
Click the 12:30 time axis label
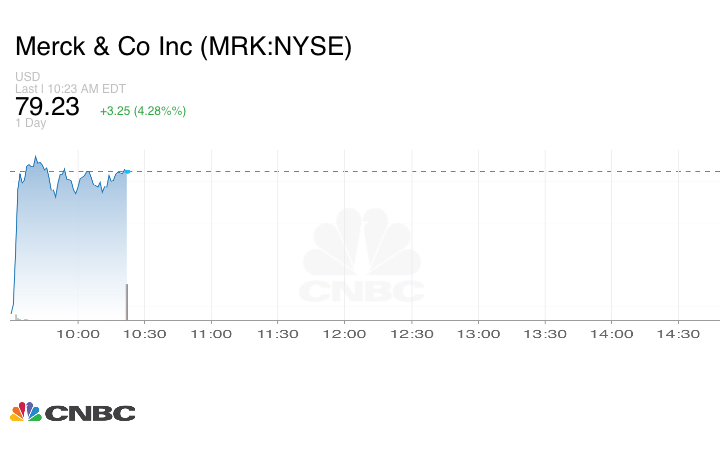coord(412,335)
